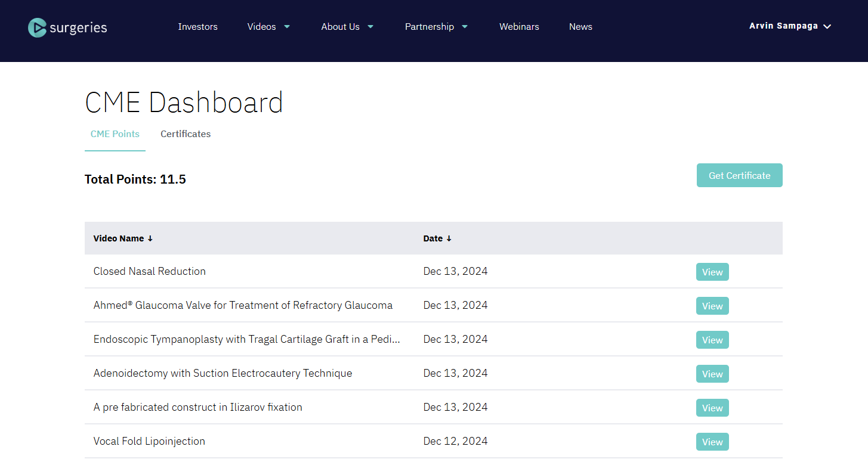View the Closed Nasal Reduction video
Viewport: 868px width, 459px height.
pyautogui.click(x=712, y=272)
